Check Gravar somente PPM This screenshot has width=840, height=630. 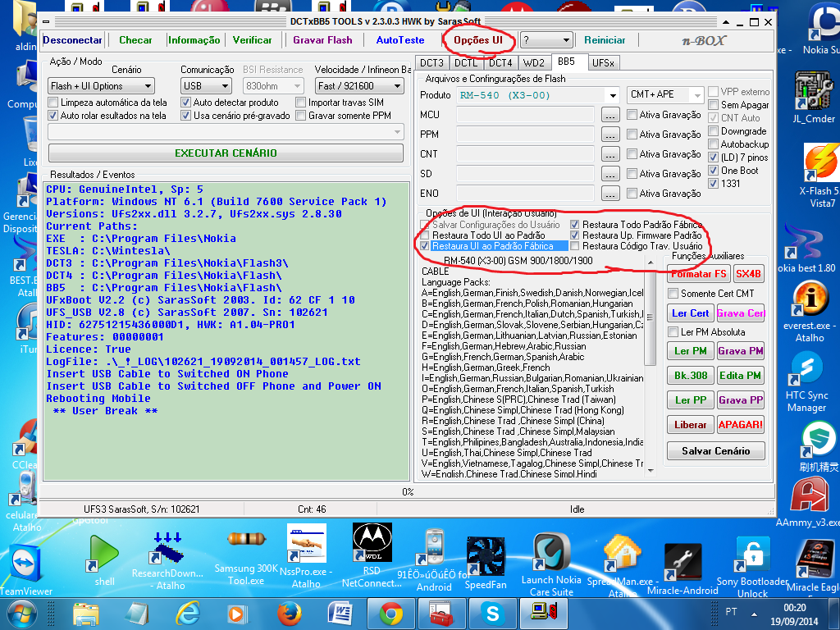pyautogui.click(x=300, y=115)
